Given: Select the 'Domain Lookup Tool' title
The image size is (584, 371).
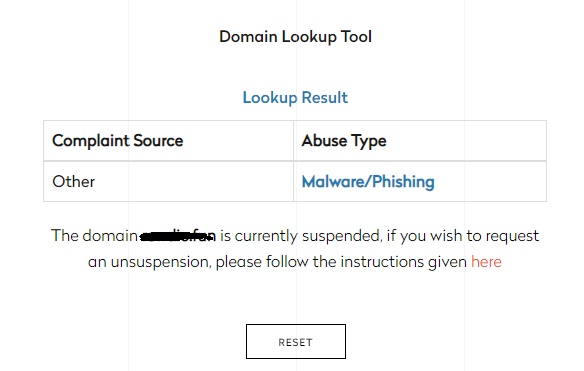Looking at the screenshot, I should click(295, 37).
